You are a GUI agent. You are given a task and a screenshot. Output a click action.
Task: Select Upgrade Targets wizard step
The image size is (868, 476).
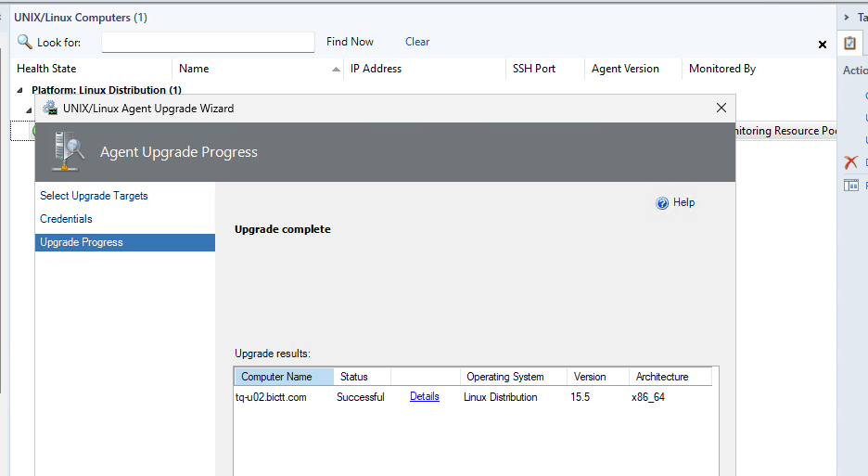point(94,196)
